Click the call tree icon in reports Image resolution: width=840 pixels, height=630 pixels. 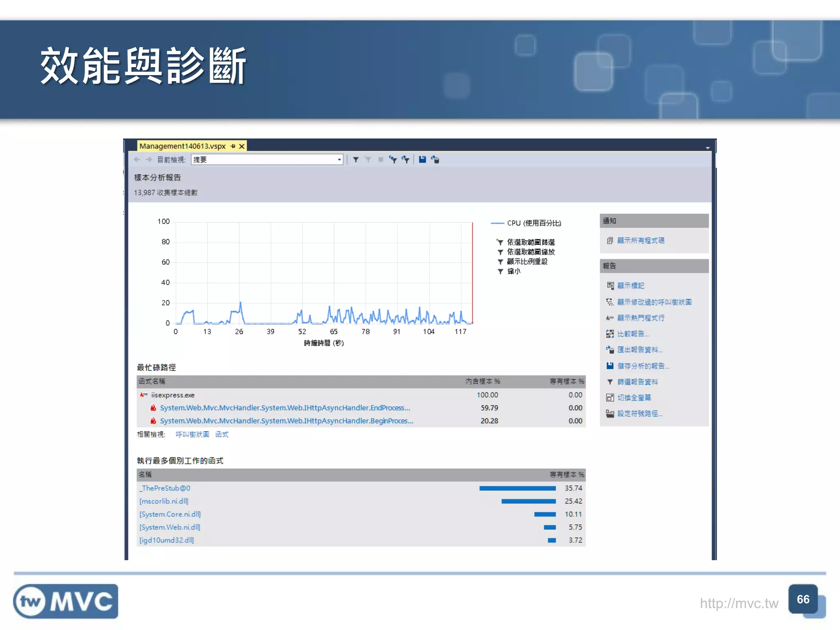tap(610, 302)
